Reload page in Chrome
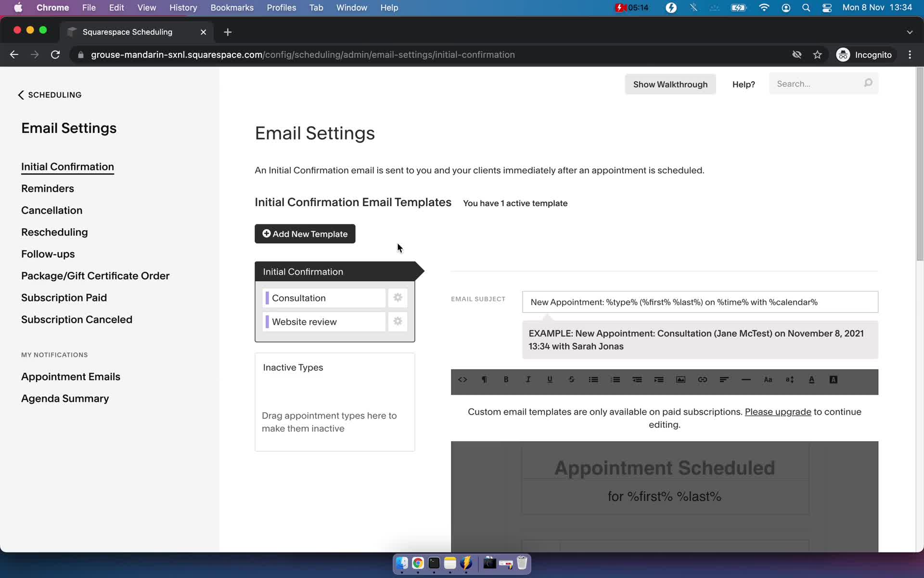 55,55
